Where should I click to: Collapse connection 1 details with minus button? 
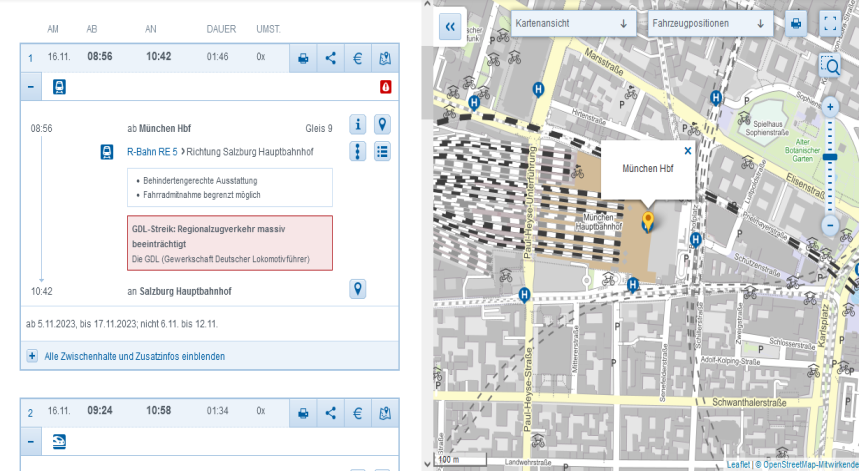pos(32,87)
